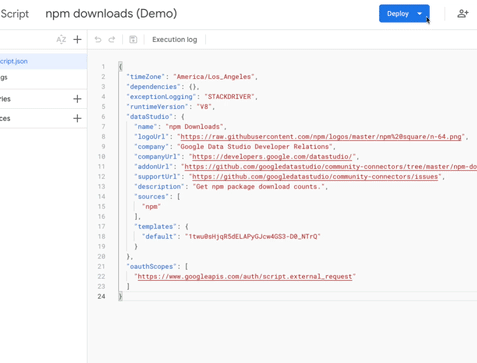Redo the last edit
This screenshot has height=363, width=477.
pyautogui.click(x=112, y=40)
